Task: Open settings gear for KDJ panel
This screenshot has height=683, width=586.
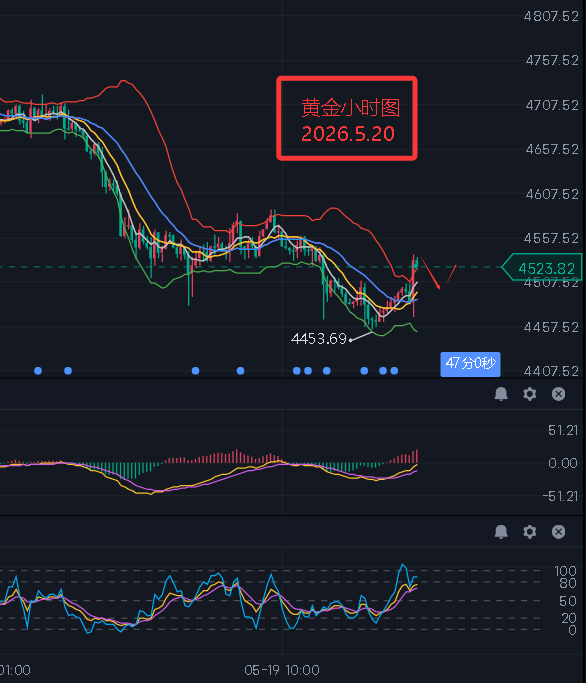Action: [x=529, y=531]
